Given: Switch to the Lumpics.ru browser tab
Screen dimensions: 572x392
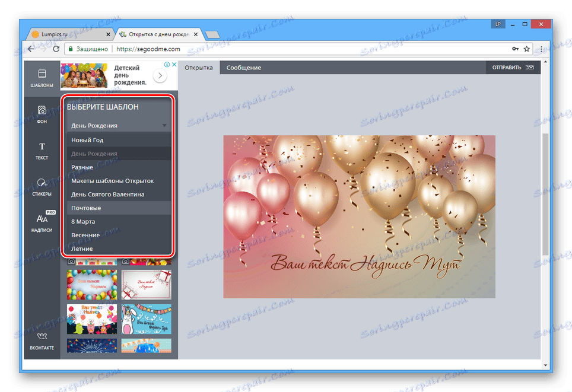Looking at the screenshot, I should [x=71, y=34].
